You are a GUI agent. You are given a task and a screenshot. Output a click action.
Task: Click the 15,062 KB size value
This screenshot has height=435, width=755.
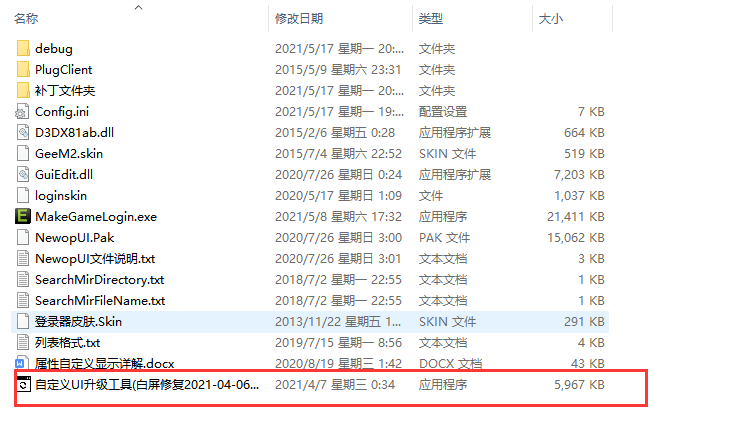[575, 237]
